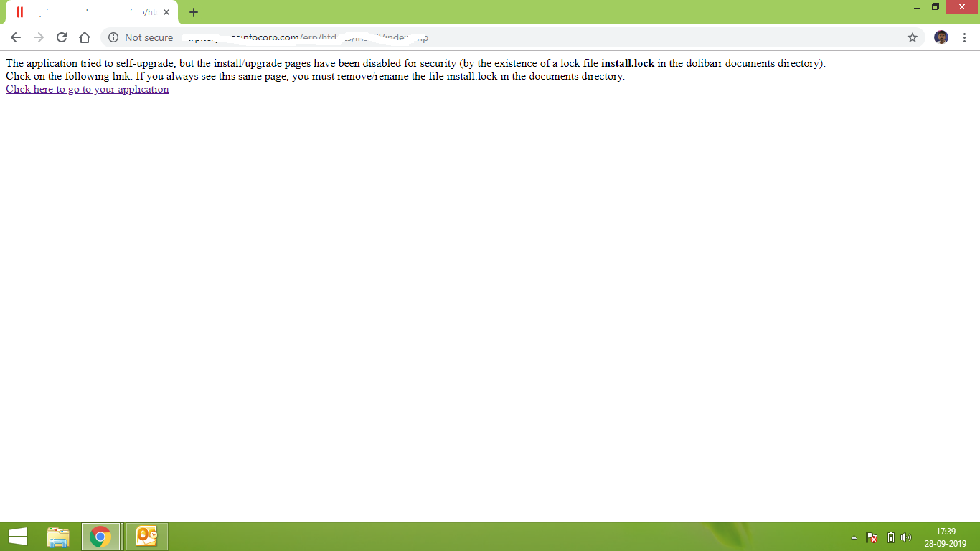Viewport: 980px width, 551px height.
Task: Switch to Outlook in the taskbar
Action: [147, 537]
